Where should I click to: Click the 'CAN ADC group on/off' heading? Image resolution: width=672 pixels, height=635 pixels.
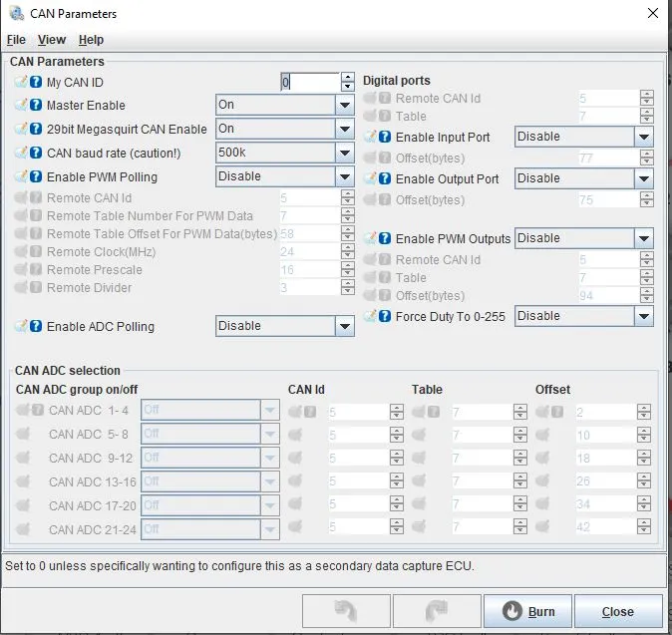pyautogui.click(x=77, y=390)
